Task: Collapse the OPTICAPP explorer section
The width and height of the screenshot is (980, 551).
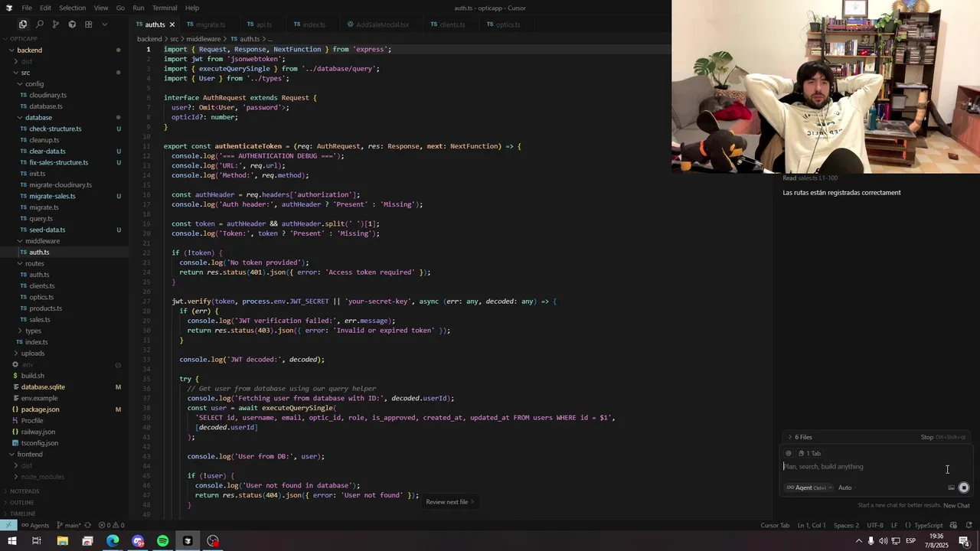Action: (x=23, y=39)
